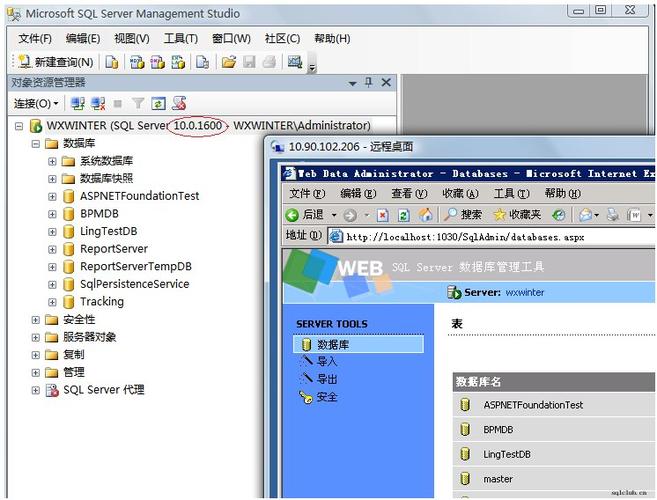Click the IE address bar URL field

[491, 237]
